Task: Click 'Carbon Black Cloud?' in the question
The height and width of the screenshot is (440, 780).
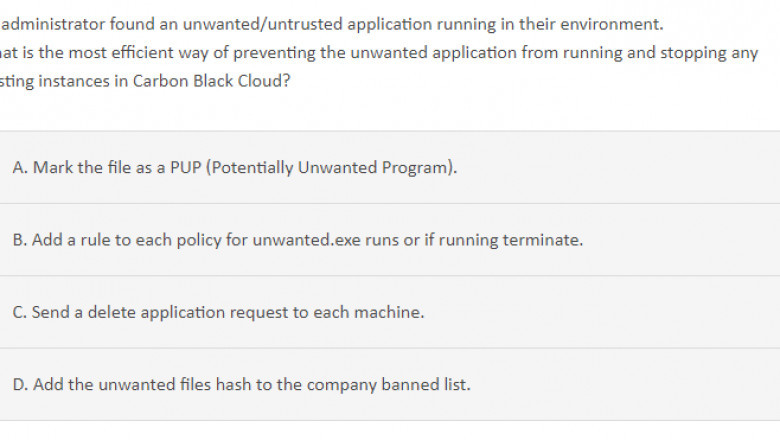Action: 211,81
